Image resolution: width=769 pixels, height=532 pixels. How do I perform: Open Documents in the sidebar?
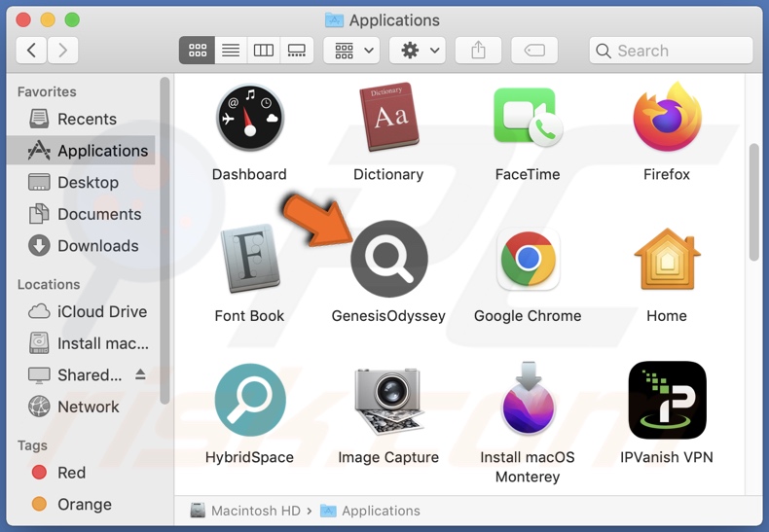point(81,214)
